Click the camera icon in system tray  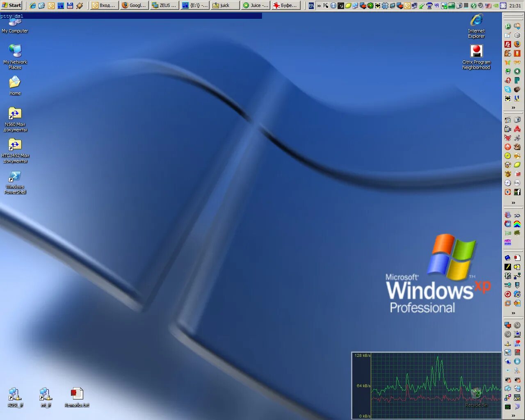pos(459,6)
